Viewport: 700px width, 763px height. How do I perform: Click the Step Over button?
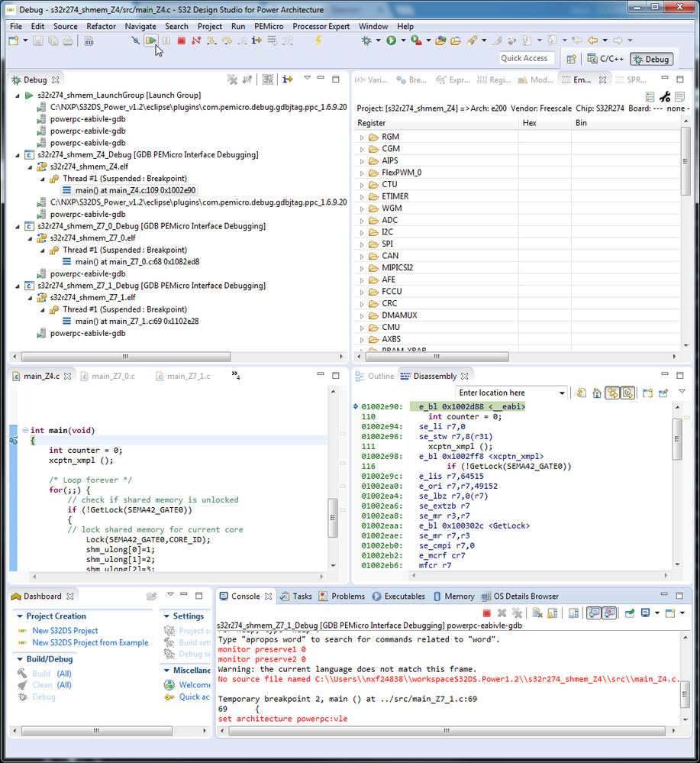[227, 40]
